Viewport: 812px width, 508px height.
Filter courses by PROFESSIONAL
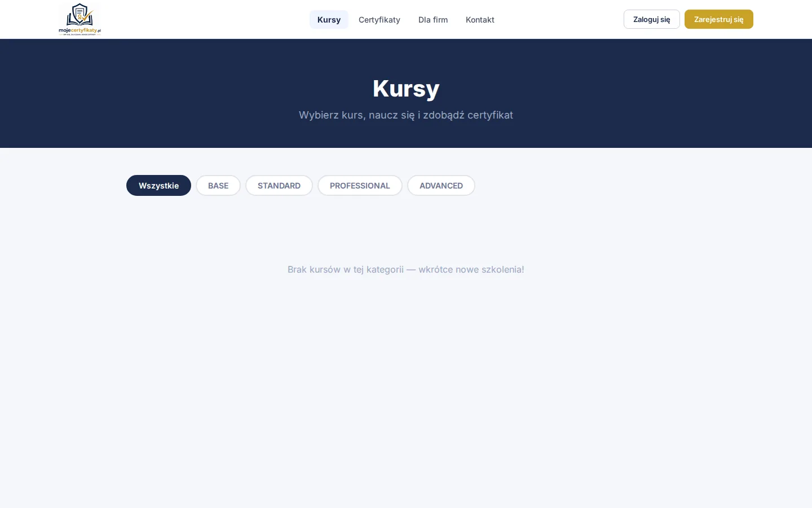tap(360, 186)
